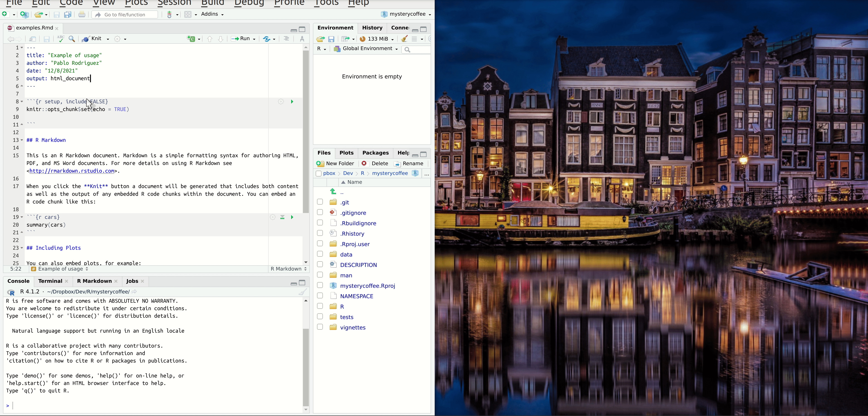Click the Rename button in Files

409,164
